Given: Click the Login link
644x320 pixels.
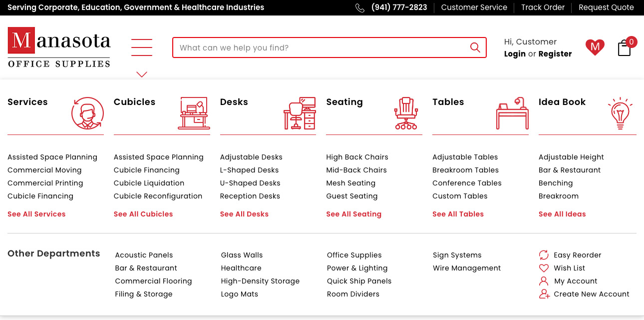Looking at the screenshot, I should (515, 54).
